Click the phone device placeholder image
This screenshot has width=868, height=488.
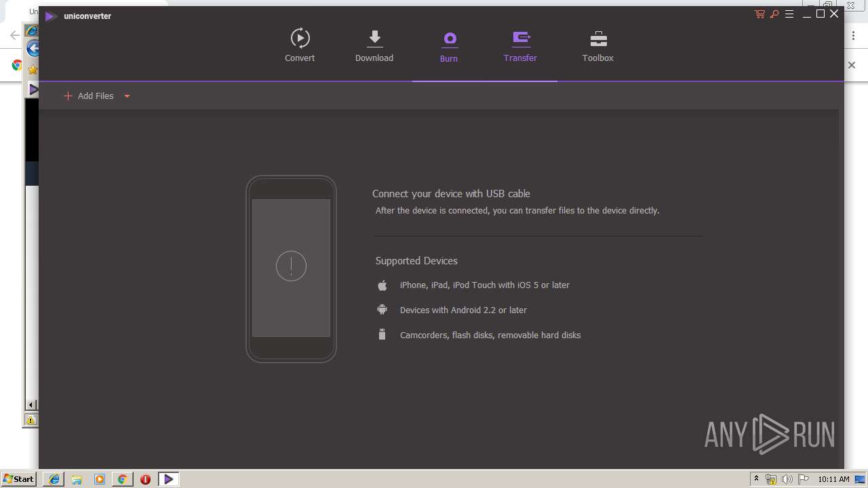pos(291,269)
